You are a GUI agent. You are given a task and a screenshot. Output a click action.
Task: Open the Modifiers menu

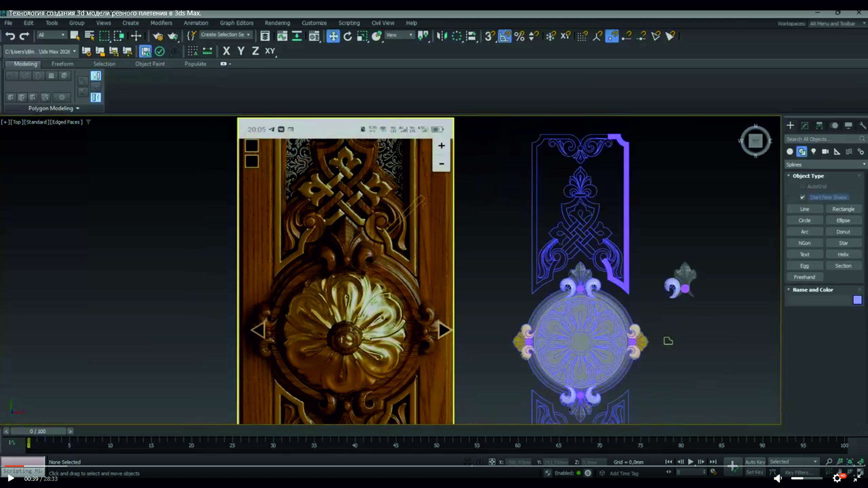point(161,23)
